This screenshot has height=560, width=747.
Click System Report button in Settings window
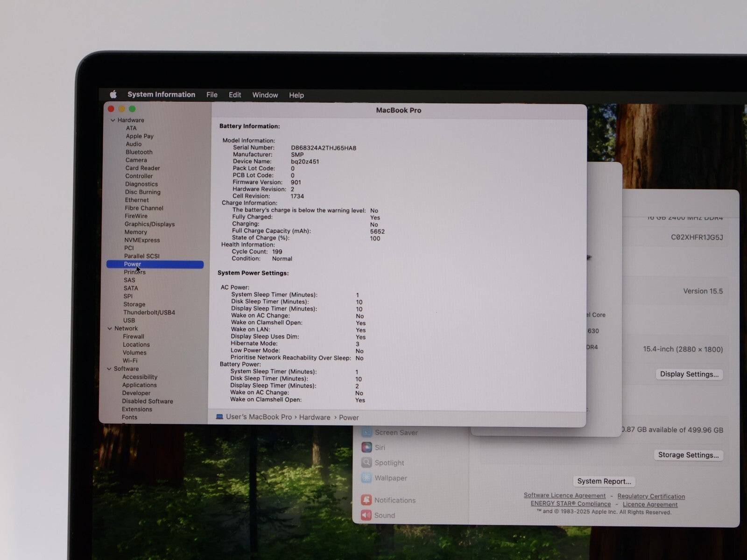[x=604, y=481]
